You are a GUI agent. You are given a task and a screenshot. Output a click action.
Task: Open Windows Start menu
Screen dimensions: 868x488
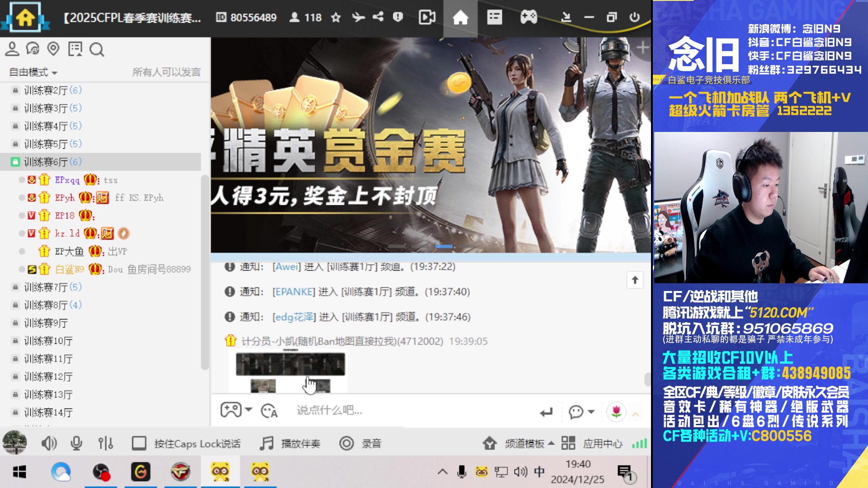[x=19, y=472]
